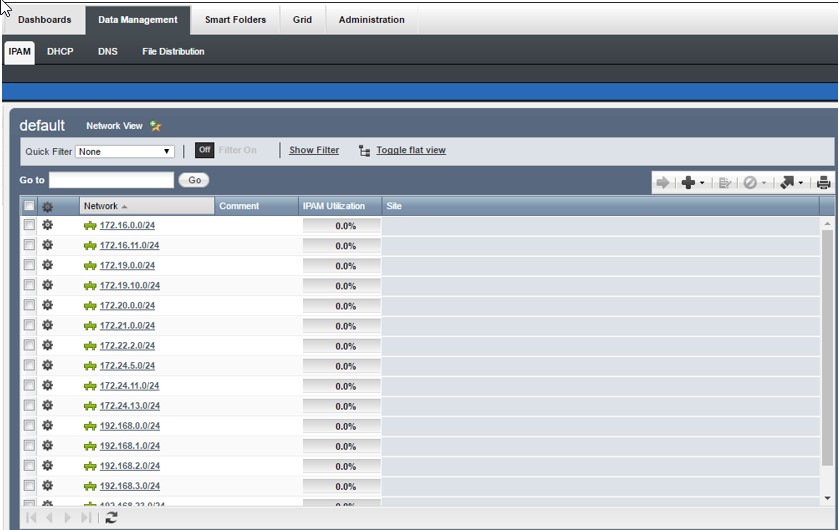Click the column settings gear in the header
The image size is (839, 530).
47,206
